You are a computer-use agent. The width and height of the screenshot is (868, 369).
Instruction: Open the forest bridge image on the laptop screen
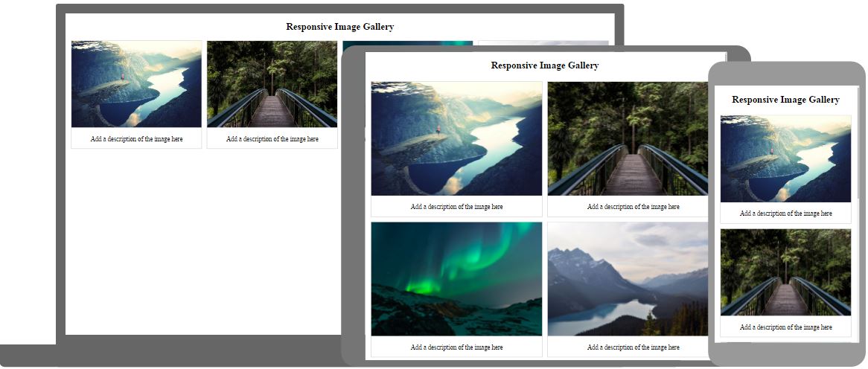pyautogui.click(x=272, y=84)
